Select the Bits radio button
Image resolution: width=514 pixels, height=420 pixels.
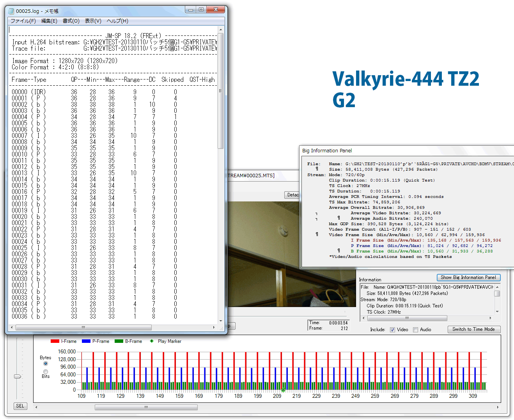pyautogui.click(x=46, y=371)
